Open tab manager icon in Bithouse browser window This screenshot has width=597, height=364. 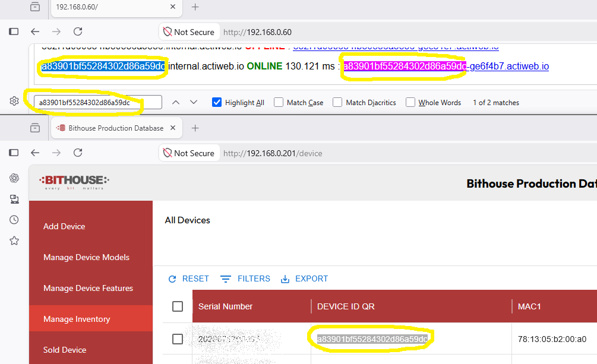point(35,128)
